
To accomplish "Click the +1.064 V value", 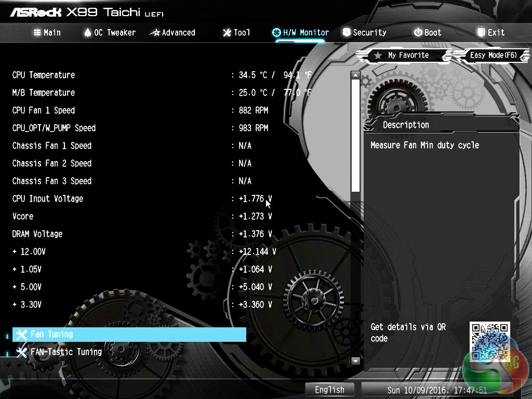I will point(255,269).
